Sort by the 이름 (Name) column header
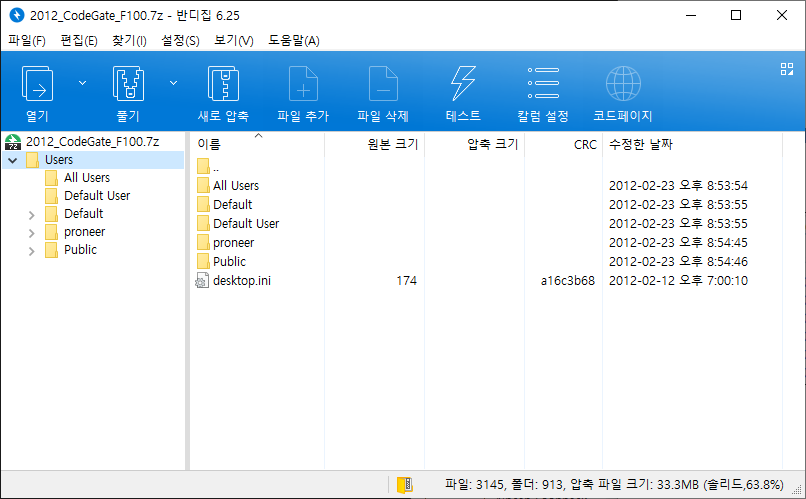This screenshot has height=499, width=806. (257, 144)
